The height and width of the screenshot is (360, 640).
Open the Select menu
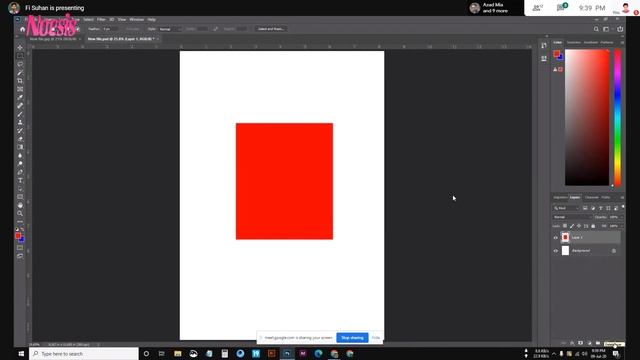click(89, 20)
